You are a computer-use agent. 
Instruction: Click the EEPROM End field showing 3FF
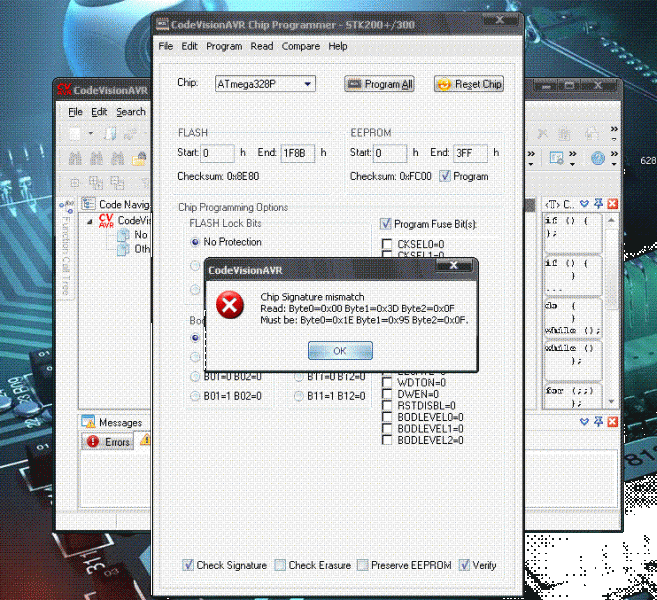tap(471, 153)
